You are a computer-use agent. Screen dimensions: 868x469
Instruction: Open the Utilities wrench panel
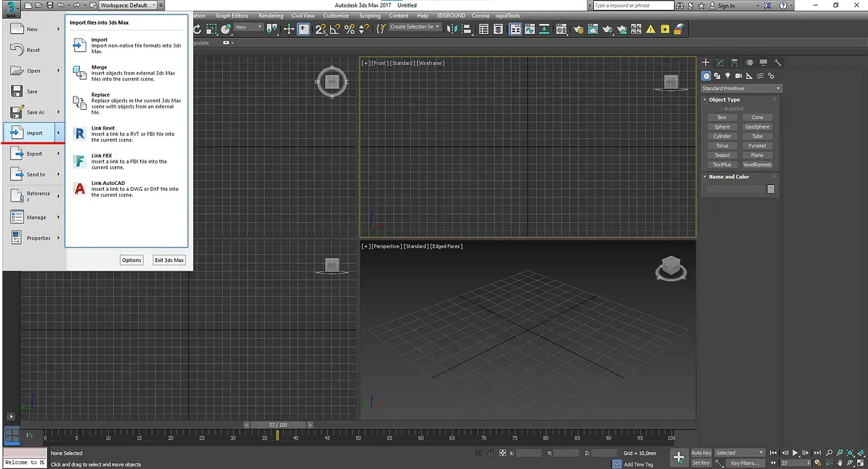(x=778, y=62)
